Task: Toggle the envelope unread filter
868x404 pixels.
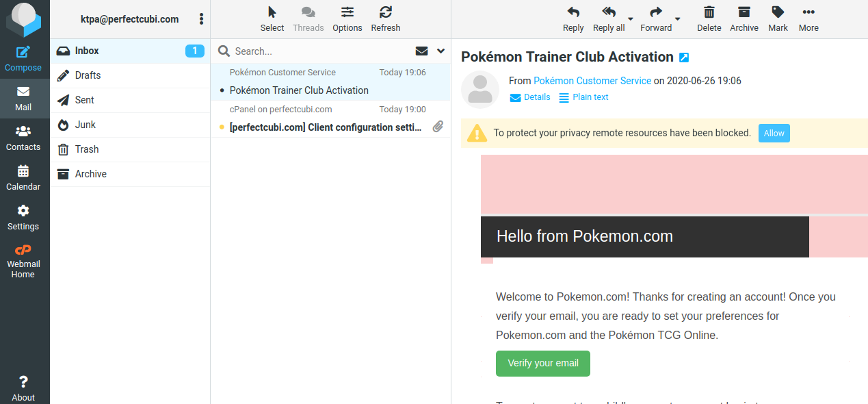Action: tap(421, 51)
